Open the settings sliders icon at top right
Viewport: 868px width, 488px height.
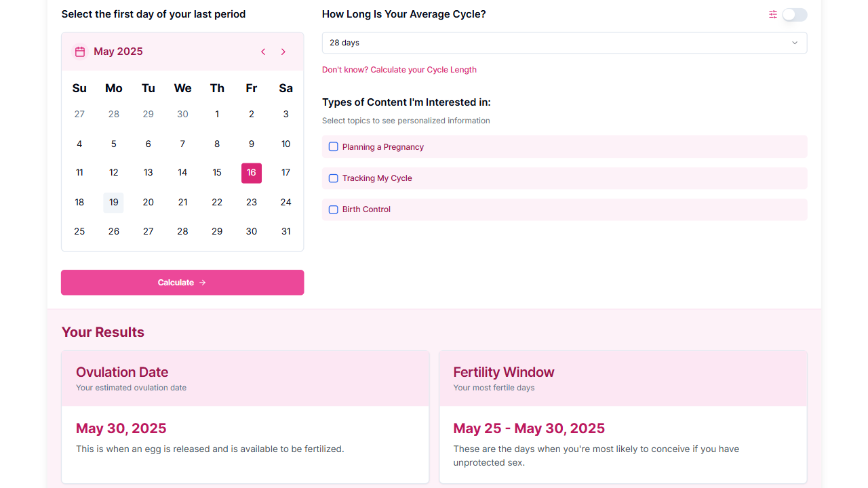coord(772,14)
